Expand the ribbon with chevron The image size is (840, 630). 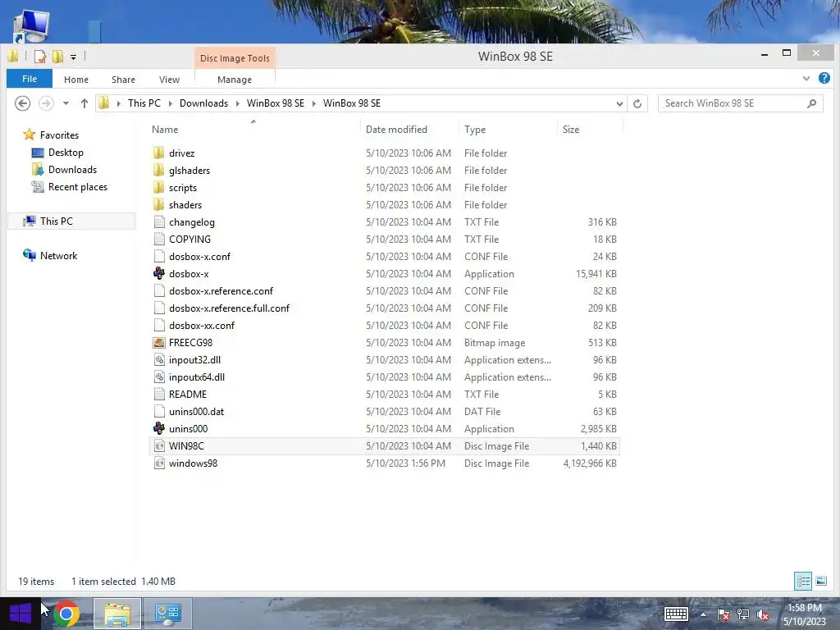[806, 79]
